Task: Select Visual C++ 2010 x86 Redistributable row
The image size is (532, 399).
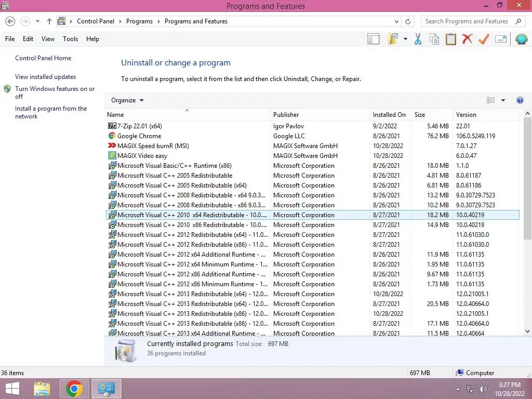Action: (x=312, y=225)
